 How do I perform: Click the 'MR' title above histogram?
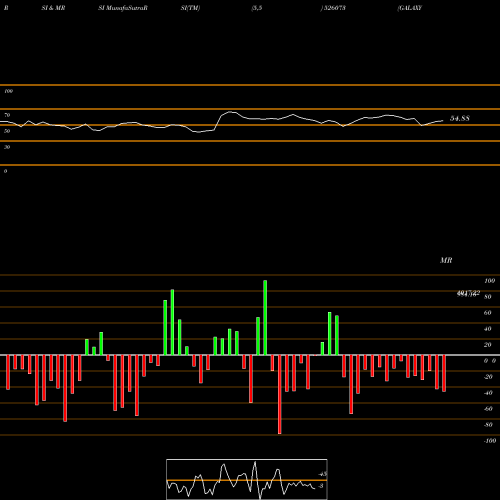coord(446,260)
